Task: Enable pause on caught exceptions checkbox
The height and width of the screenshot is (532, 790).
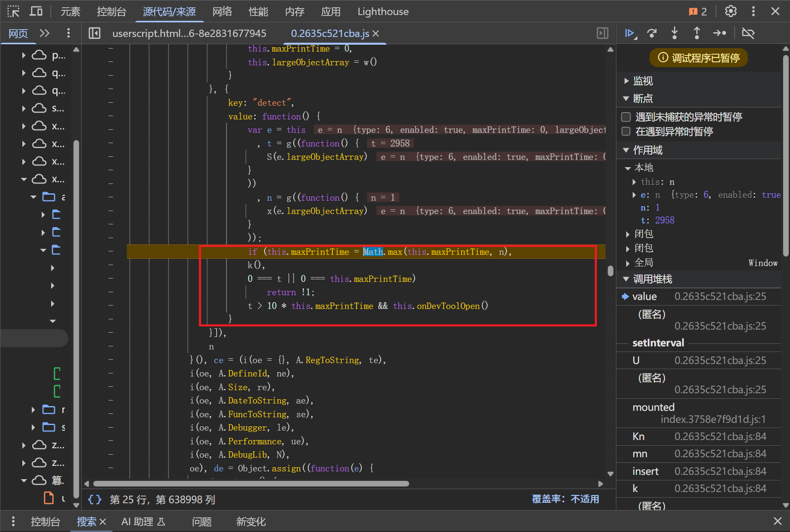Action: click(x=626, y=131)
